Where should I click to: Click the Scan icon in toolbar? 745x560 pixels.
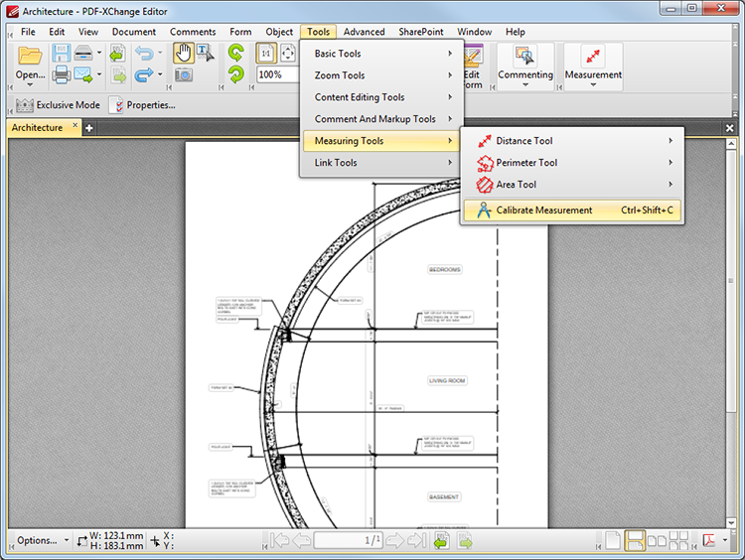84,53
